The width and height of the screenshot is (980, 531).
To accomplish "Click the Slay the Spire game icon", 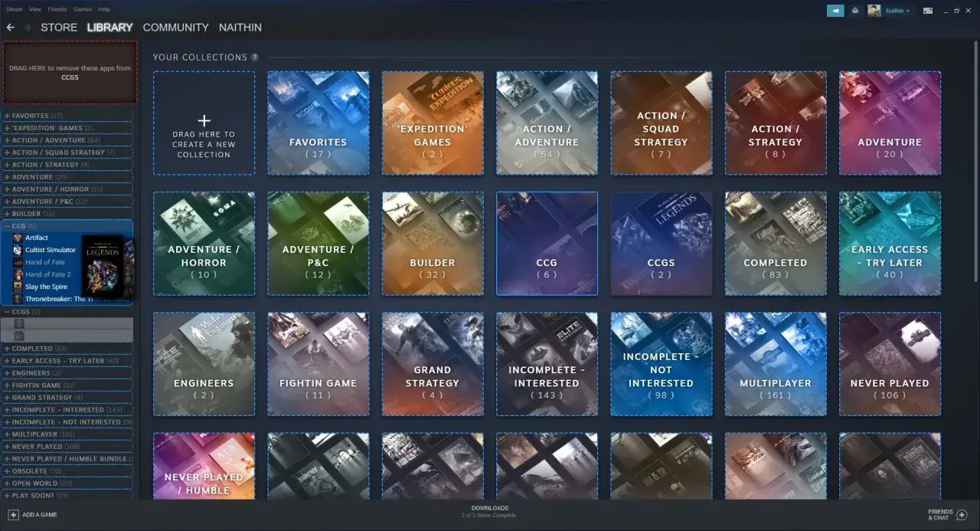I will coord(18,287).
